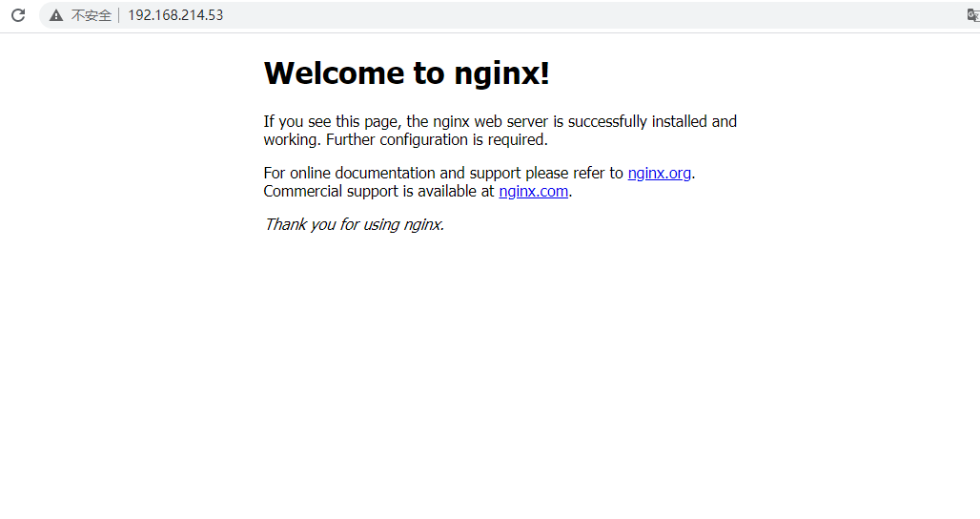
Task: Reload the page with the refresh icon
Action: [x=18, y=15]
